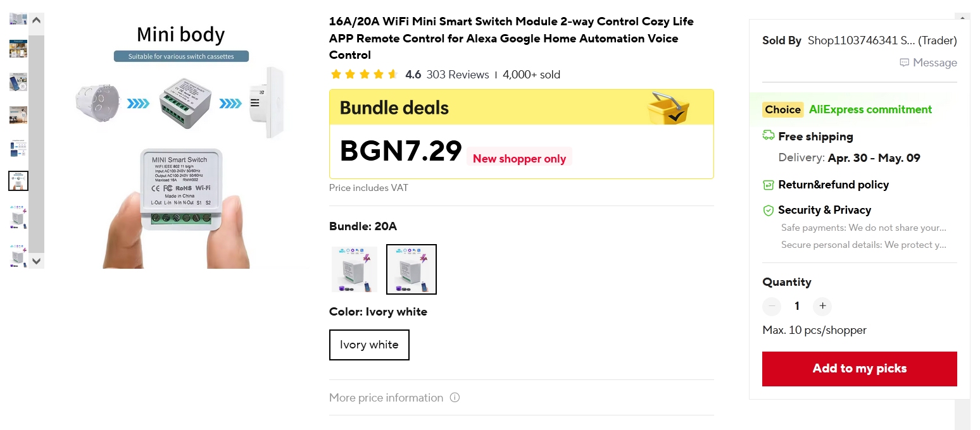This screenshot has width=980, height=430.
Task: Select the 16A bundle option thumbnail
Action: tap(355, 269)
